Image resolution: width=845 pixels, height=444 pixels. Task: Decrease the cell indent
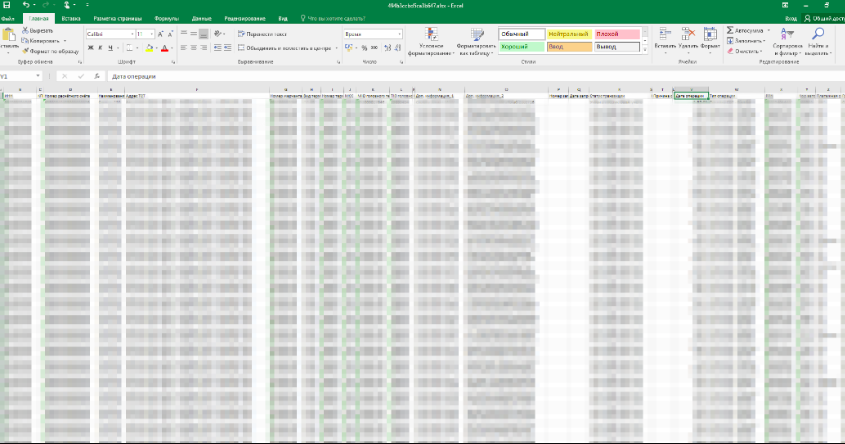coord(217,48)
